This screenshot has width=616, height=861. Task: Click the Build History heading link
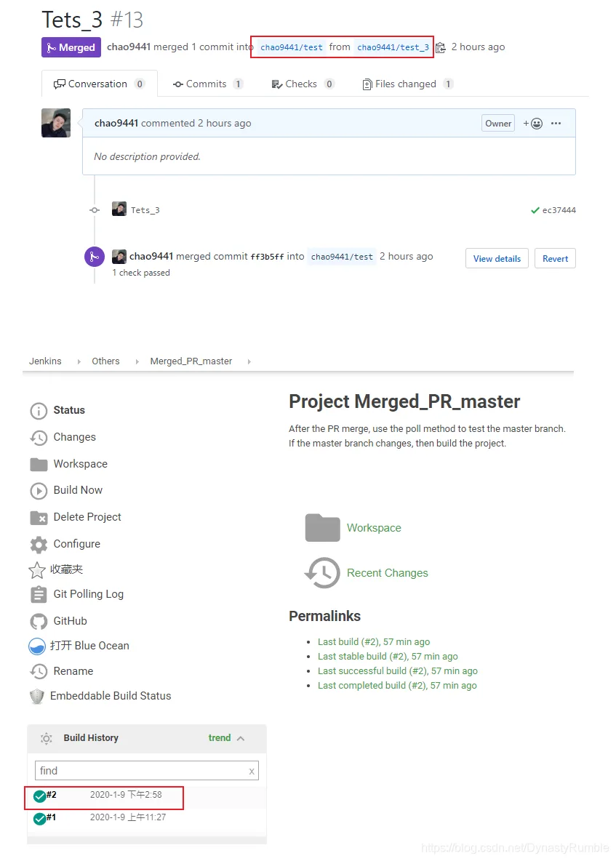click(x=91, y=738)
